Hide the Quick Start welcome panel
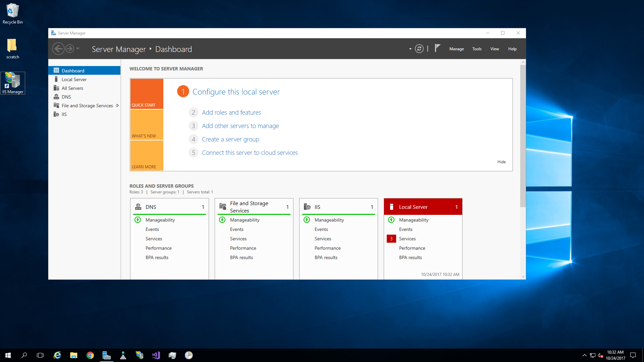This screenshot has width=644, height=362. click(x=501, y=161)
